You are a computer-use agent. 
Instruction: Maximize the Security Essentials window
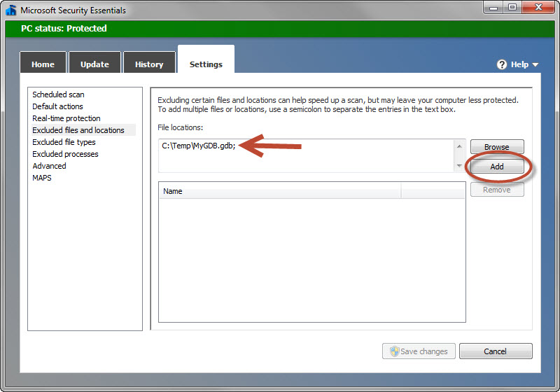coord(512,7)
